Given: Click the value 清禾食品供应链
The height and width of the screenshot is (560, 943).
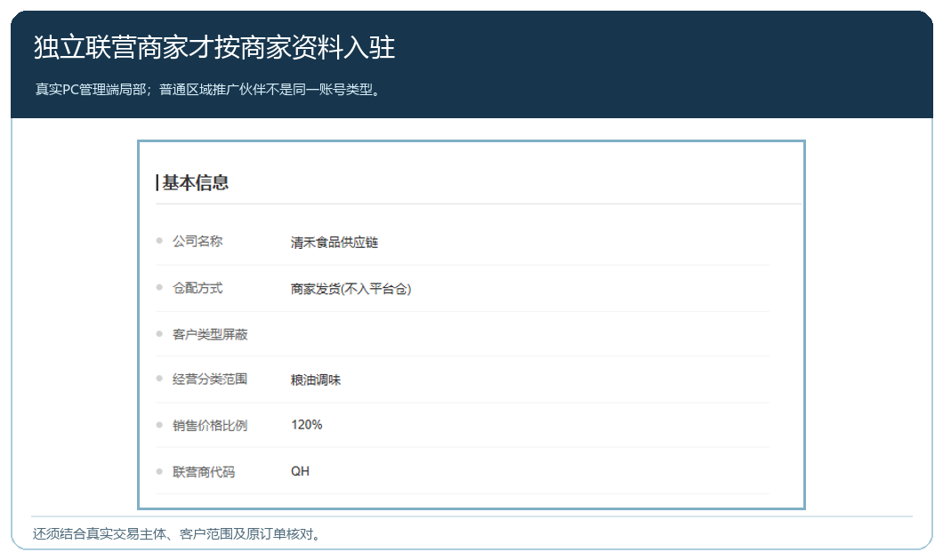Looking at the screenshot, I should tap(334, 242).
